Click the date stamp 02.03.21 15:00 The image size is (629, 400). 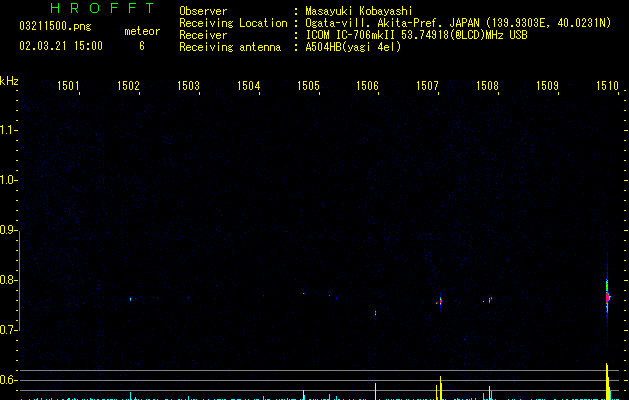click(61, 46)
